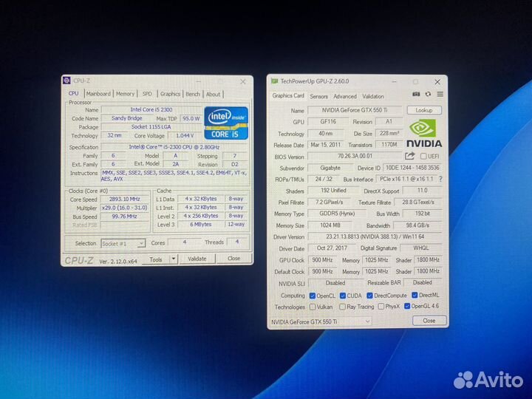532x399 pixels.
Task: Click the Close button in CPU-Z
Action: [233, 258]
